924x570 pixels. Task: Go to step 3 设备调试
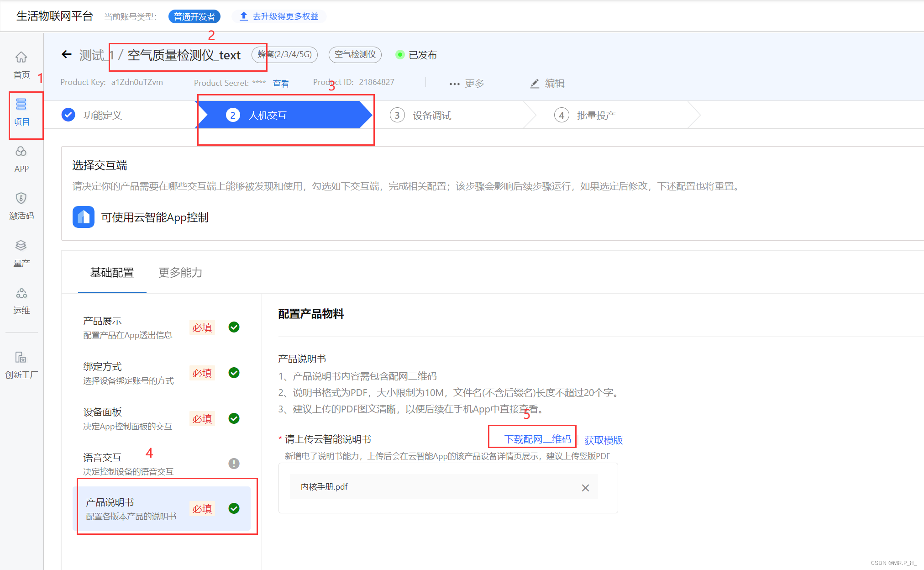click(x=431, y=116)
